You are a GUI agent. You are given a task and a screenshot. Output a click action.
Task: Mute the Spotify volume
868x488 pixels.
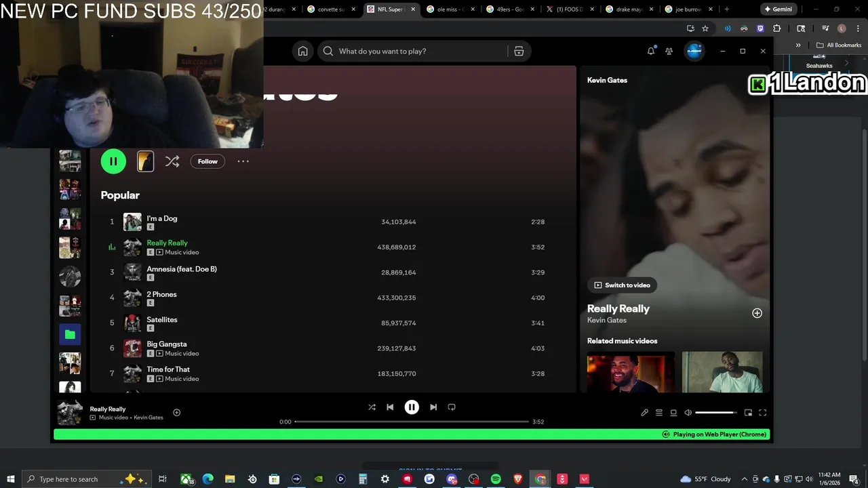coord(688,412)
